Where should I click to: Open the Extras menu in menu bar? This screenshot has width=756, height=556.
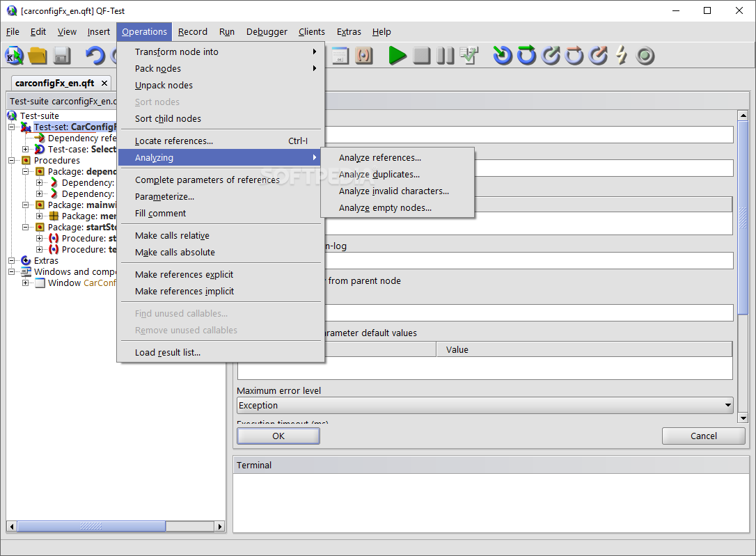pos(349,32)
